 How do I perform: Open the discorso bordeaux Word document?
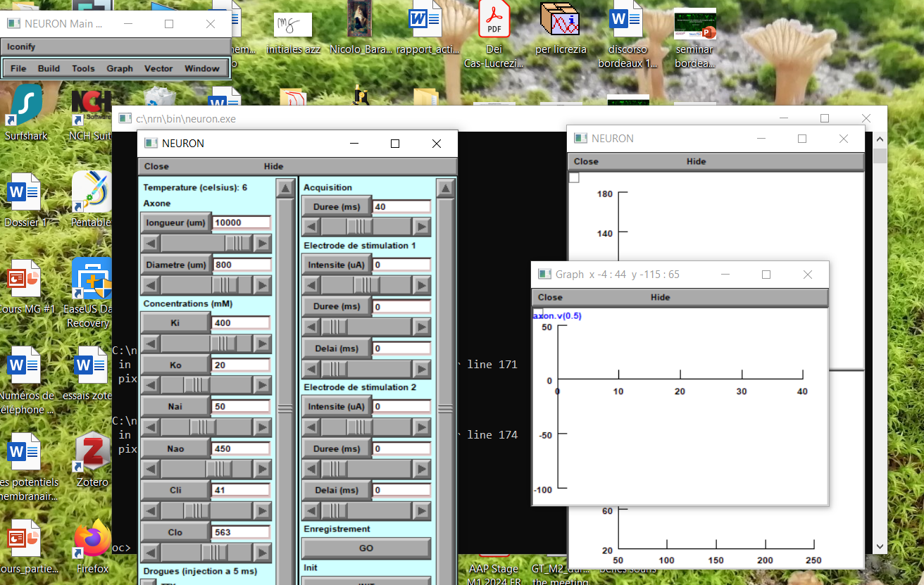pos(627,34)
